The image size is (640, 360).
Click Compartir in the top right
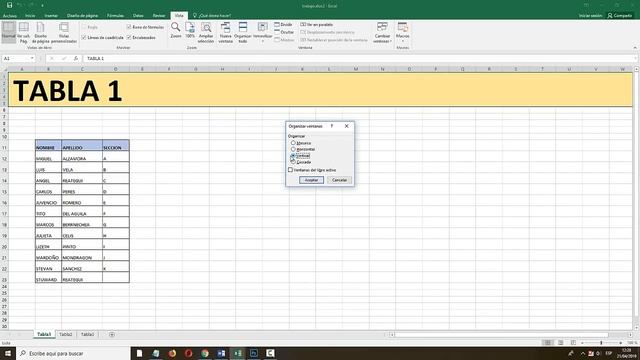620,16
